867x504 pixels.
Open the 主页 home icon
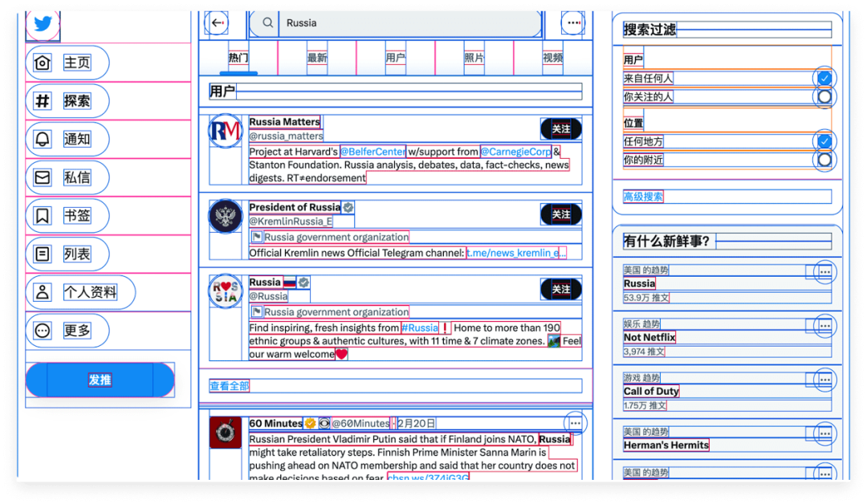(x=43, y=63)
